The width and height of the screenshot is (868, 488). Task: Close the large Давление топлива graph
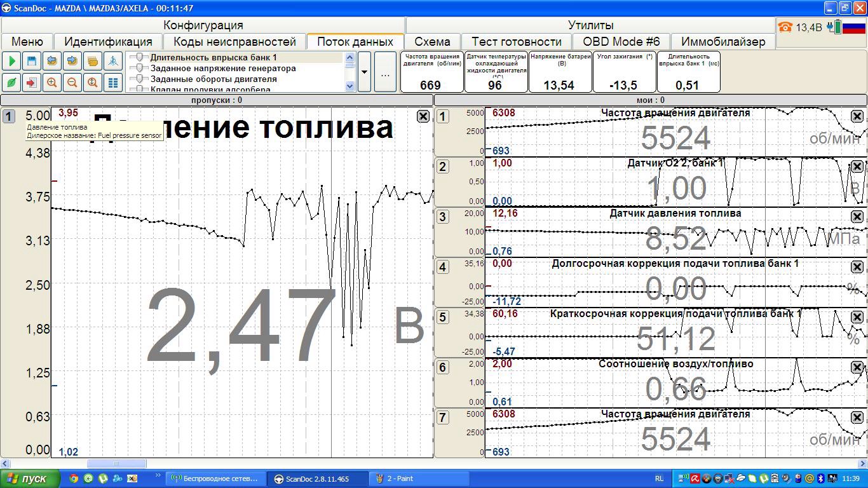[x=423, y=116]
